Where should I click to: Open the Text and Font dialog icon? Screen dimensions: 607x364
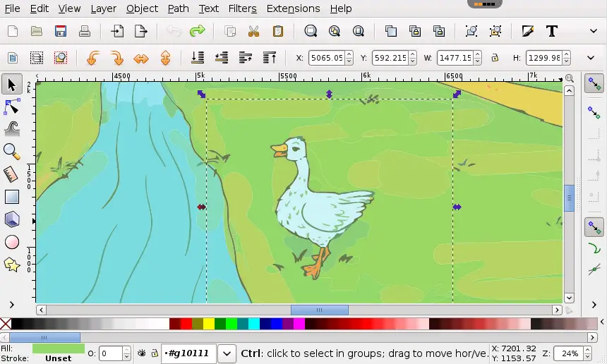pos(552,31)
